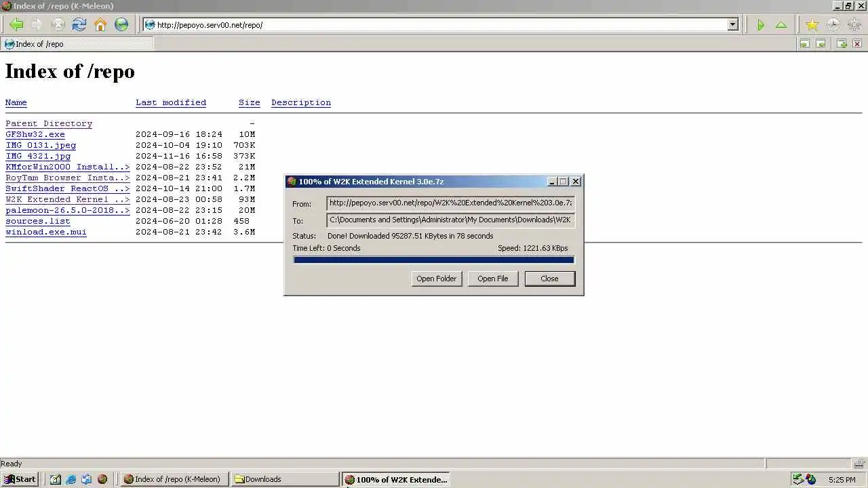Switch to W2K download window in taskbar
This screenshot has width=868, height=488.
395,479
